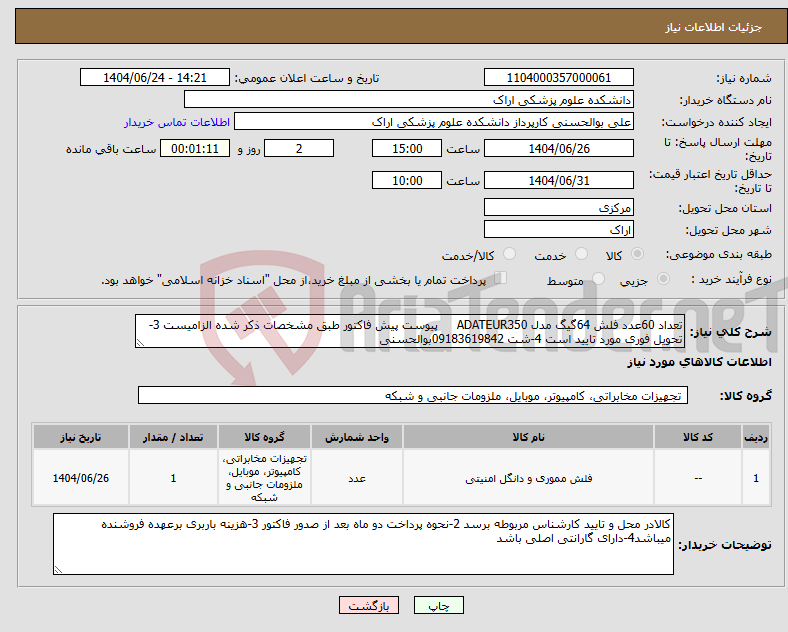Screen dimensions: 788x632
Task: Click the price validity date 1404/06/31 field
Action: [x=558, y=180]
